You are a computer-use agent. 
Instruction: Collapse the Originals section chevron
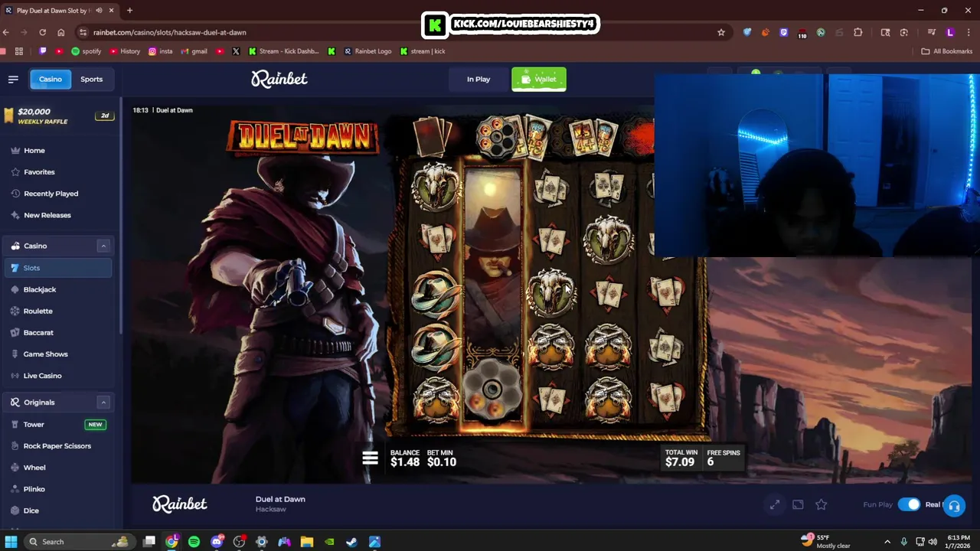(x=103, y=403)
